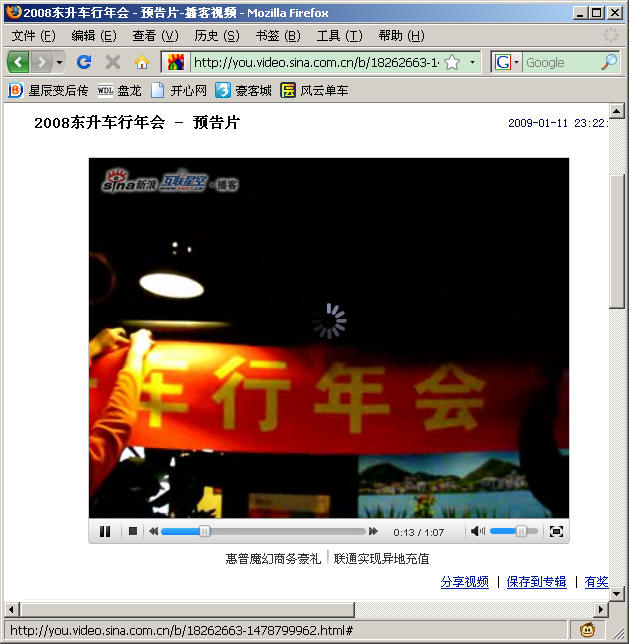Click the video frame area
Image resolution: width=629 pixels, height=644 pixels.
pos(329,338)
